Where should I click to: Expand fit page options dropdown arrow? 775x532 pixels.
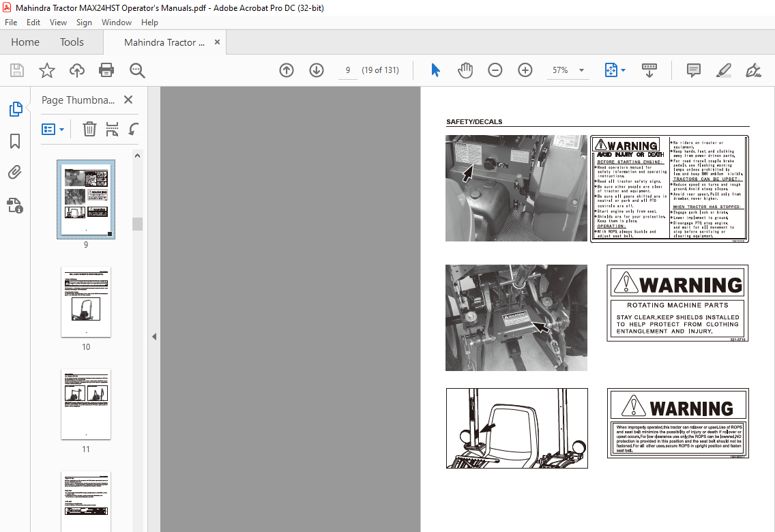624,70
